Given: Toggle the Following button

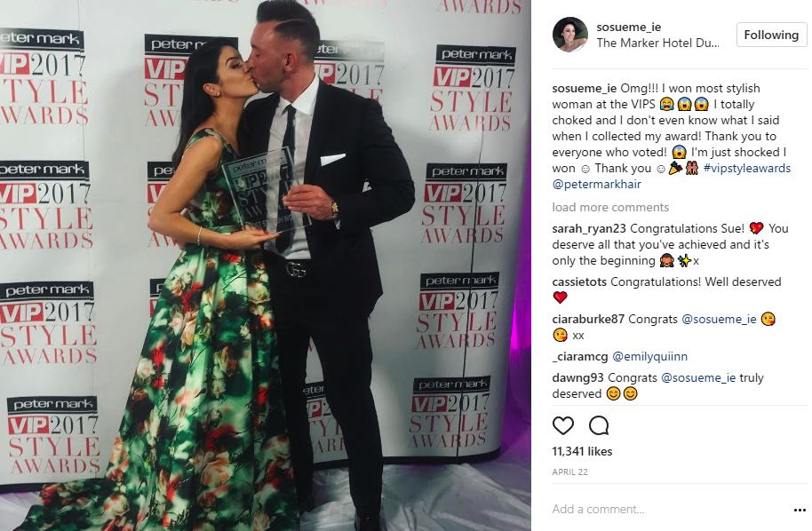Looking at the screenshot, I should point(771,35).
